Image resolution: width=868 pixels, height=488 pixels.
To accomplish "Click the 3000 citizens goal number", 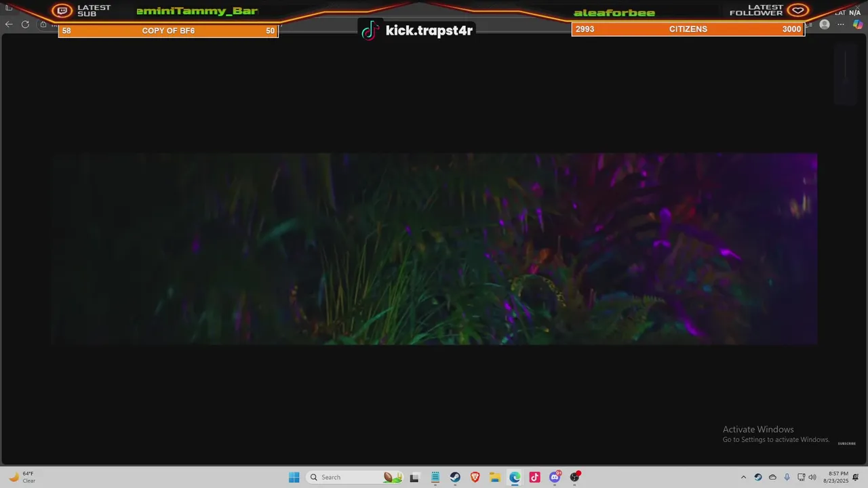I will coord(791,29).
